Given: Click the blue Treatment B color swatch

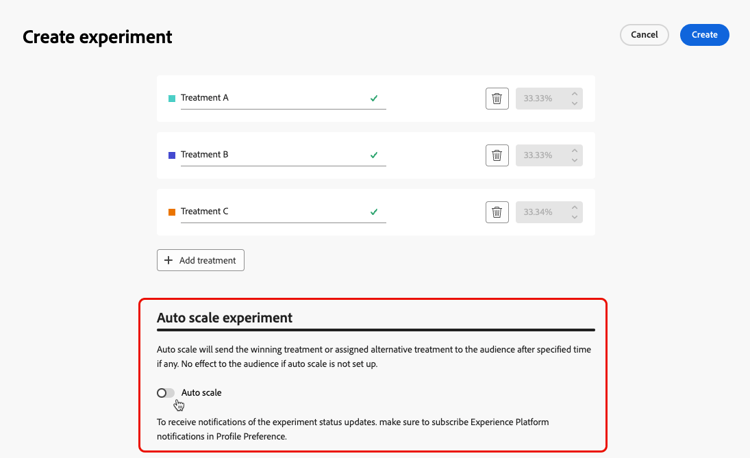Looking at the screenshot, I should pyautogui.click(x=172, y=155).
